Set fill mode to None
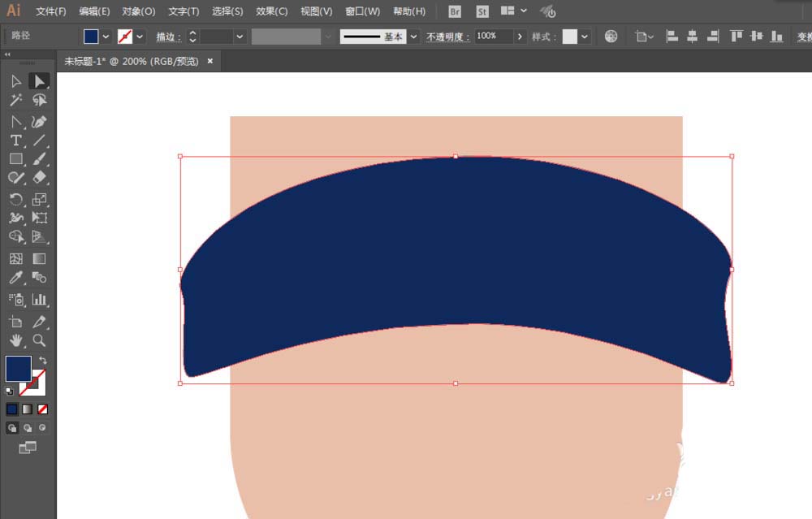This screenshot has height=519, width=812. pos(42,409)
